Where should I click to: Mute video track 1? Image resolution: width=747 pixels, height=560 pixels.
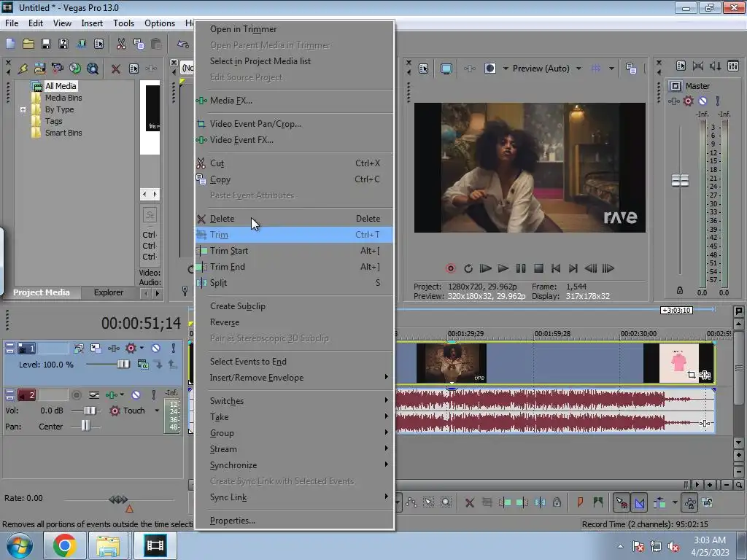click(155, 348)
